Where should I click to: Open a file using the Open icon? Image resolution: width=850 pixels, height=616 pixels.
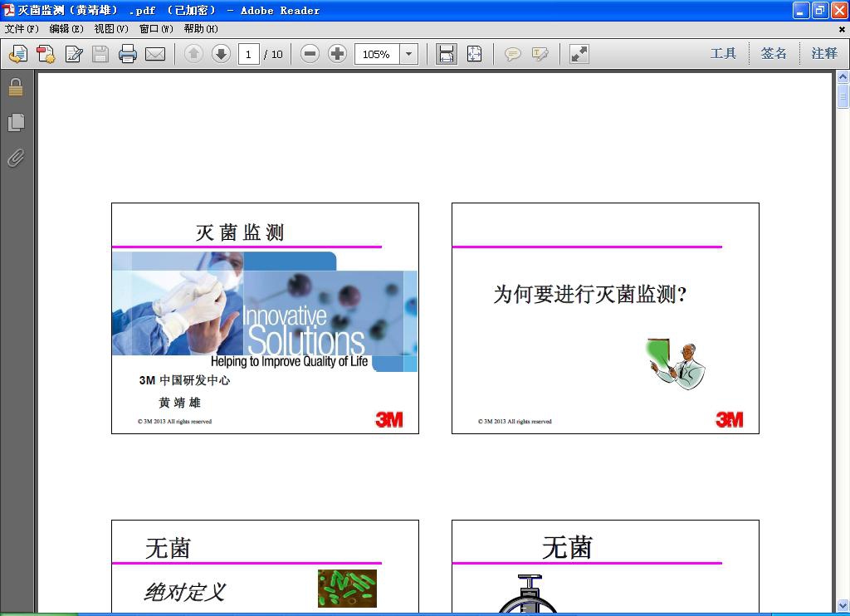(16, 53)
